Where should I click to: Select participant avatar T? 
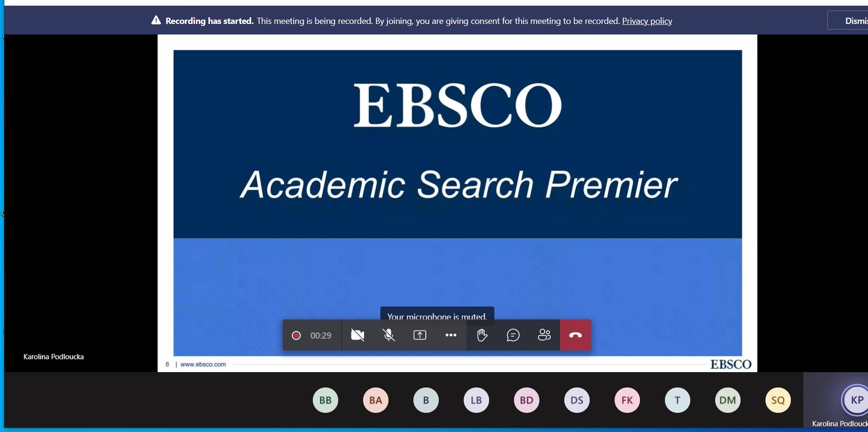[677, 400]
